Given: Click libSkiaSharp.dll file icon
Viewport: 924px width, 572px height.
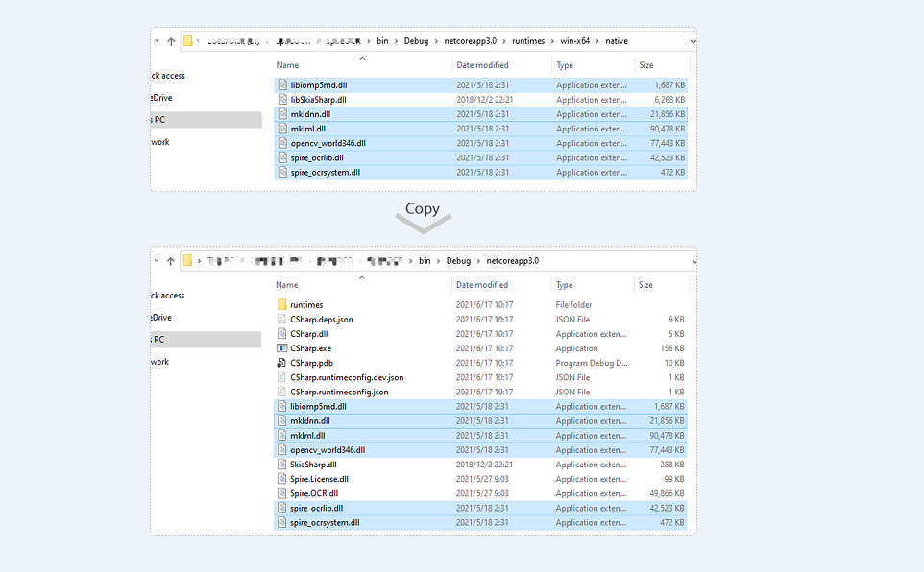Looking at the screenshot, I should [282, 100].
